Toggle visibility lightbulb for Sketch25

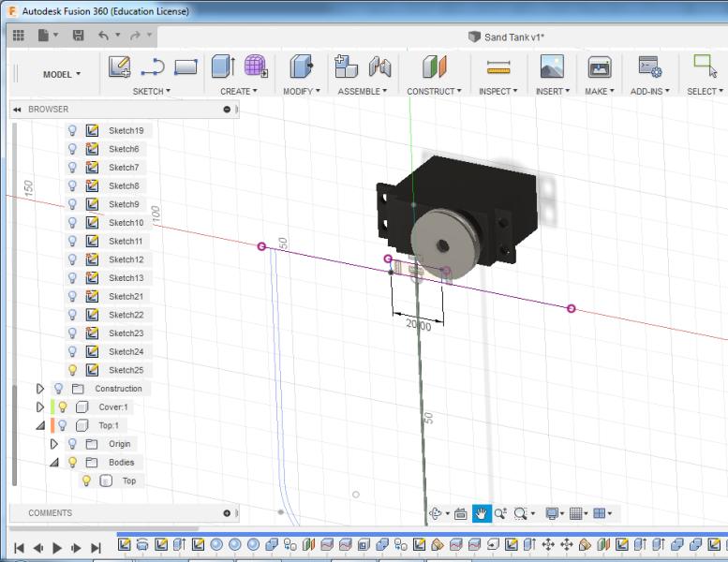[73, 370]
